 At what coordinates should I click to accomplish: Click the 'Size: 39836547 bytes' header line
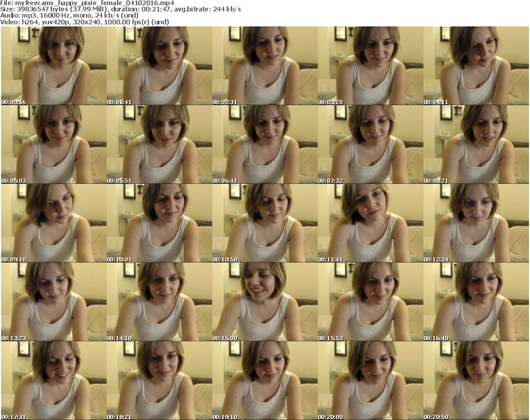(121, 9)
